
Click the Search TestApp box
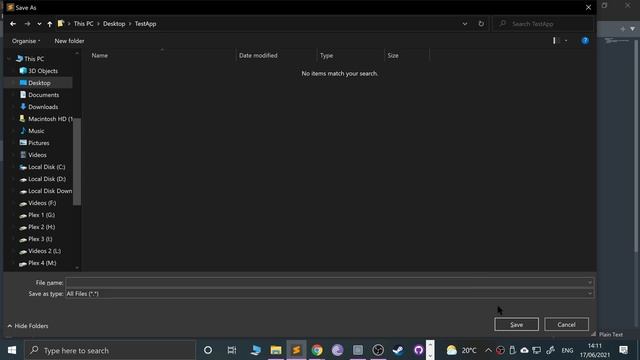pyautogui.click(x=543, y=24)
